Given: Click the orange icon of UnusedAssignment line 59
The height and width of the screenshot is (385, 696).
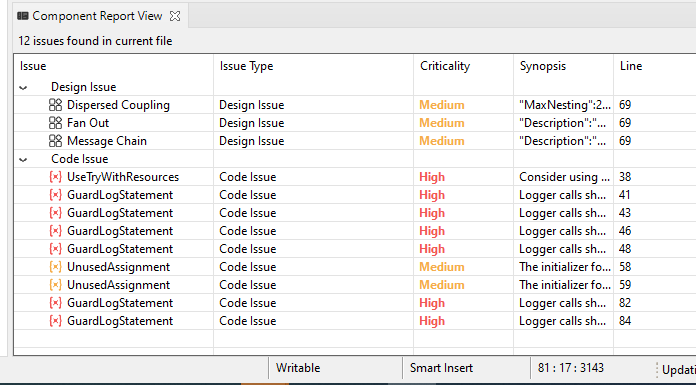Looking at the screenshot, I should (55, 285).
